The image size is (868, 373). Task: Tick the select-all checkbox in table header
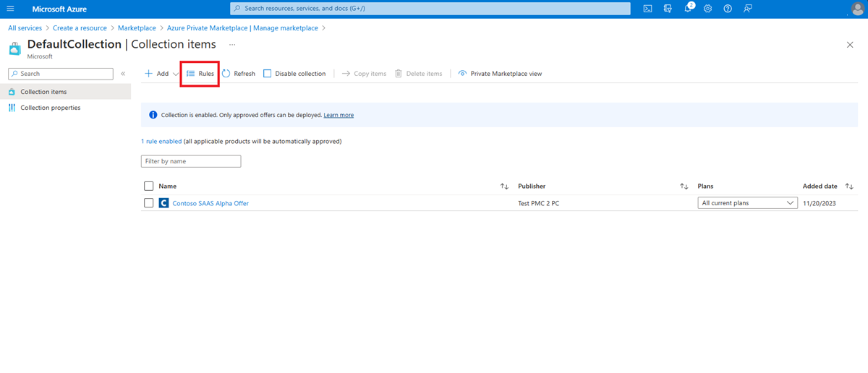pos(148,186)
